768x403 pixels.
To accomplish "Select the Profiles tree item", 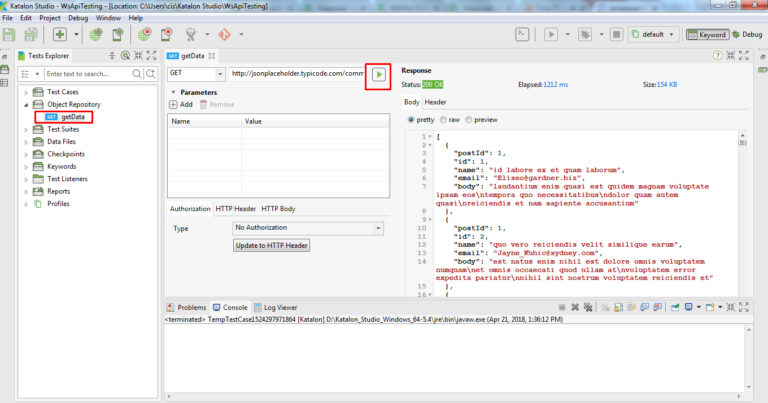I will [58, 204].
